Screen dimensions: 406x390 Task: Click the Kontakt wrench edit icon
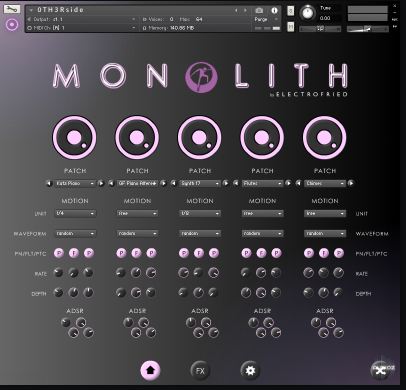click(12, 9)
